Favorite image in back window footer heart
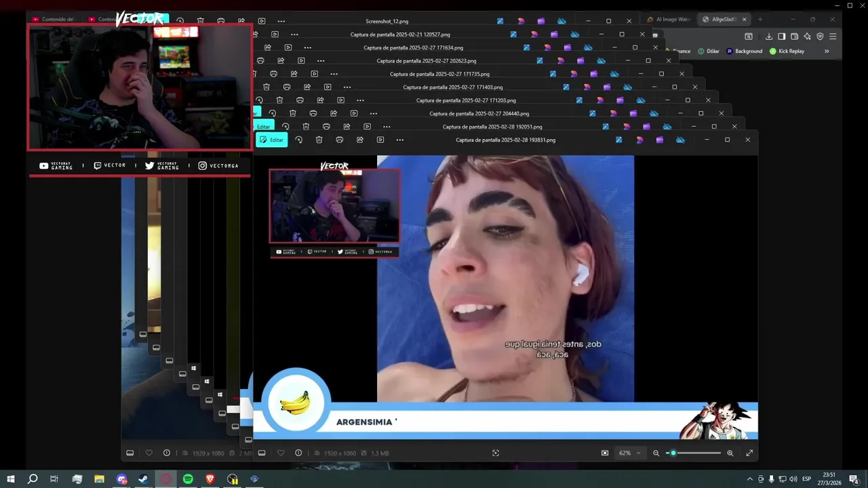Screen dimensions: 868x488 (149, 453)
